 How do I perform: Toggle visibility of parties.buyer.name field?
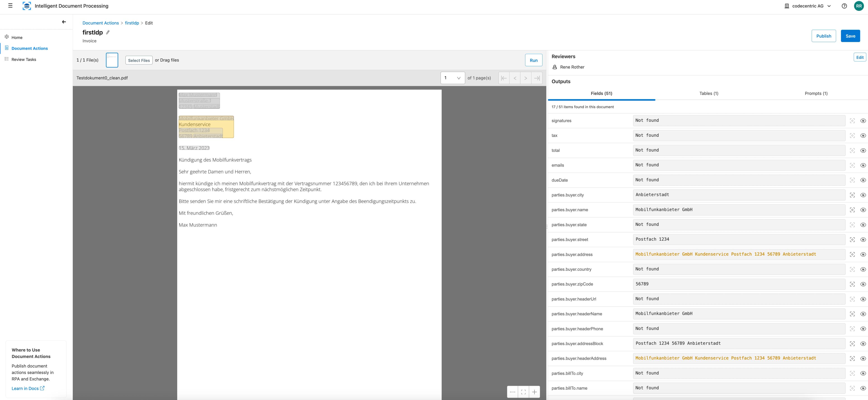pyautogui.click(x=863, y=210)
